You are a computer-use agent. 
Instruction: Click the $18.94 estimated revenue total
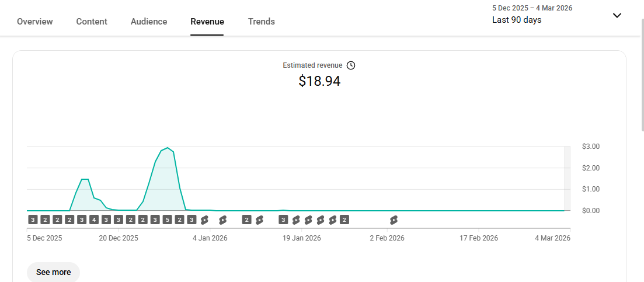click(319, 81)
